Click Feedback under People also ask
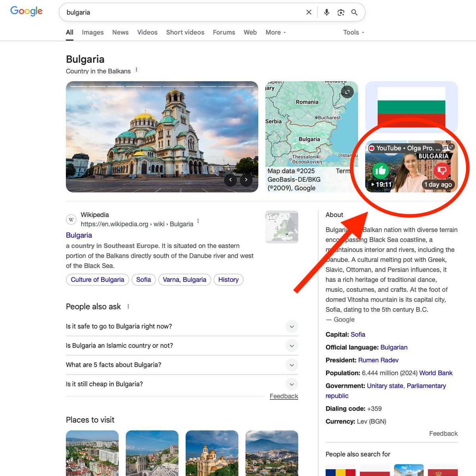476x476 pixels. click(x=284, y=396)
